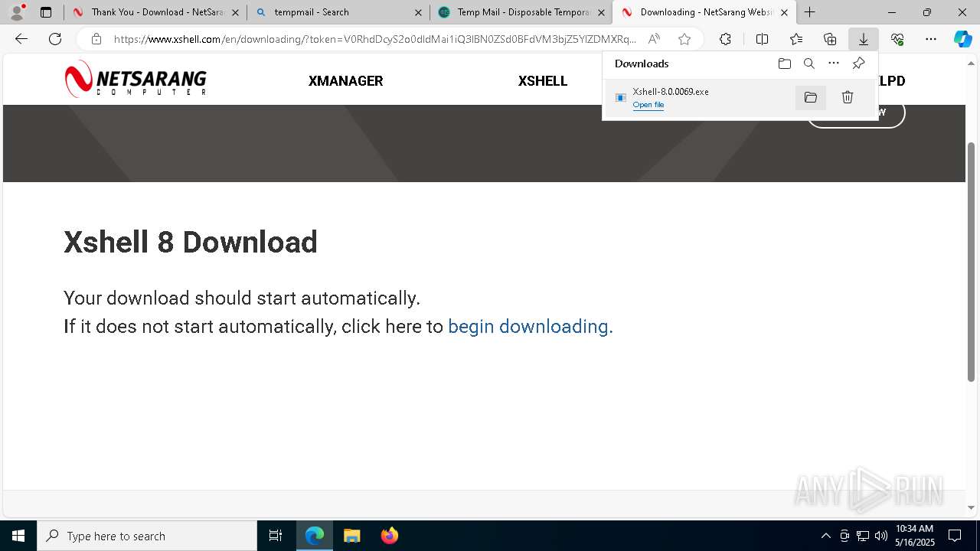This screenshot has width=980, height=551.
Task: Open a new browser tab
Action: tap(809, 12)
